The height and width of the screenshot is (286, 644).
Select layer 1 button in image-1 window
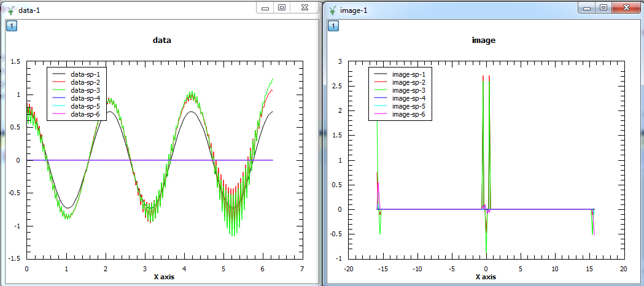point(333,25)
